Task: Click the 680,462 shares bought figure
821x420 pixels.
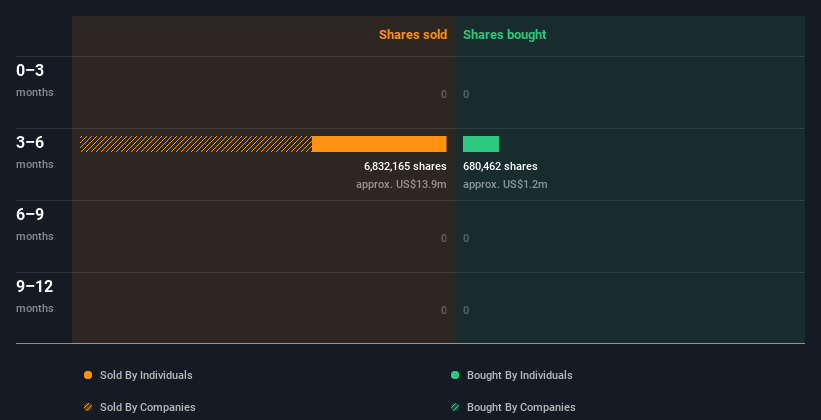Action: pyautogui.click(x=500, y=166)
